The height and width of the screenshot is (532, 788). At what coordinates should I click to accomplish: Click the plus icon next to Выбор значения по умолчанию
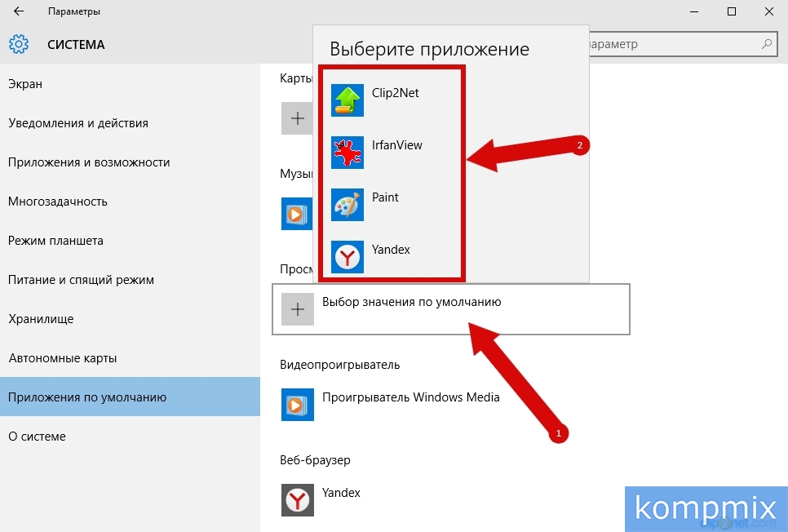tap(298, 309)
